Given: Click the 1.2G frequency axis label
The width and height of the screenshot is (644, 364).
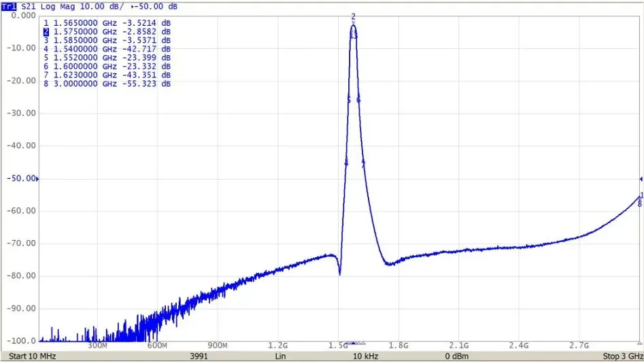Looking at the screenshot, I should pyautogui.click(x=277, y=346).
